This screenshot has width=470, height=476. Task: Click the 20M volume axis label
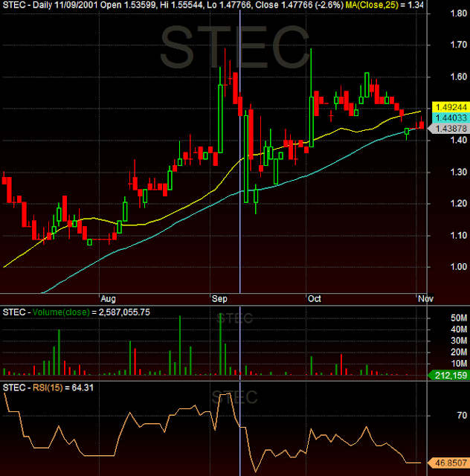pos(459,353)
